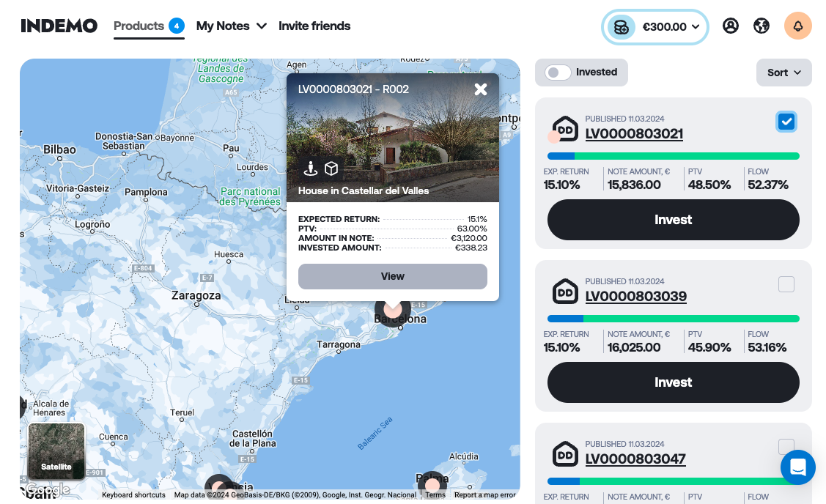Expand the €300.00 balance dropdown
The image size is (826, 504).
coord(654,27)
